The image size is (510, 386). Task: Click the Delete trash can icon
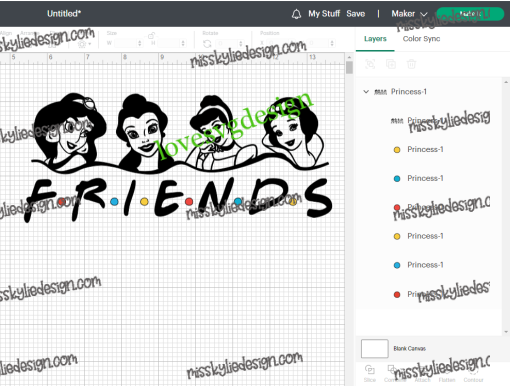coord(411,64)
